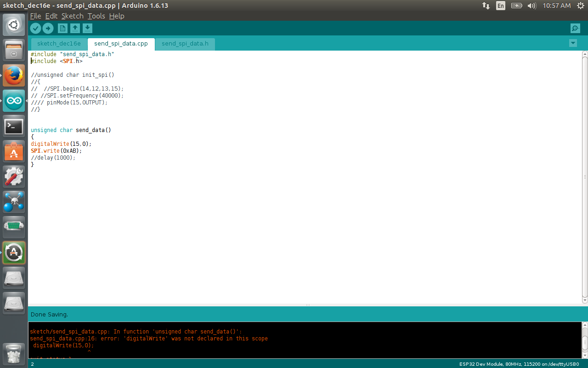Select the send_spi_data.cpp tab
This screenshot has height=368, width=588.
pyautogui.click(x=121, y=44)
